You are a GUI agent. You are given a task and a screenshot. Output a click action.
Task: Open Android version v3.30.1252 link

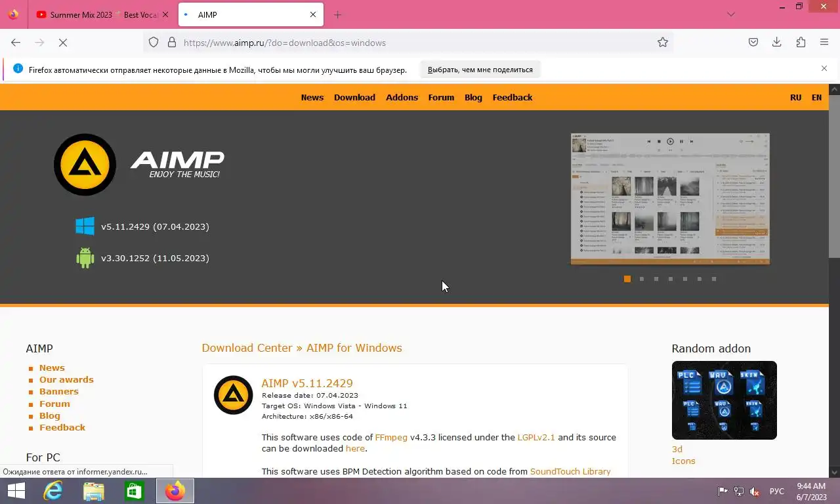coord(155,258)
